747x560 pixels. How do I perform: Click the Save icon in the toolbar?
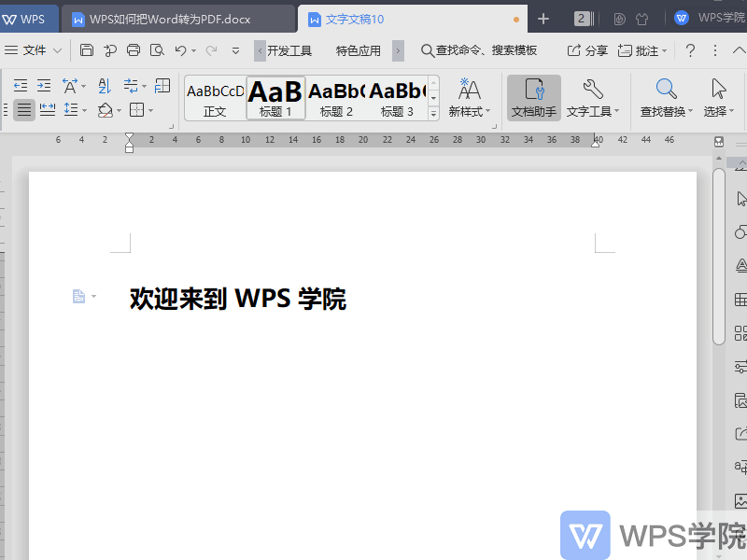(86, 50)
